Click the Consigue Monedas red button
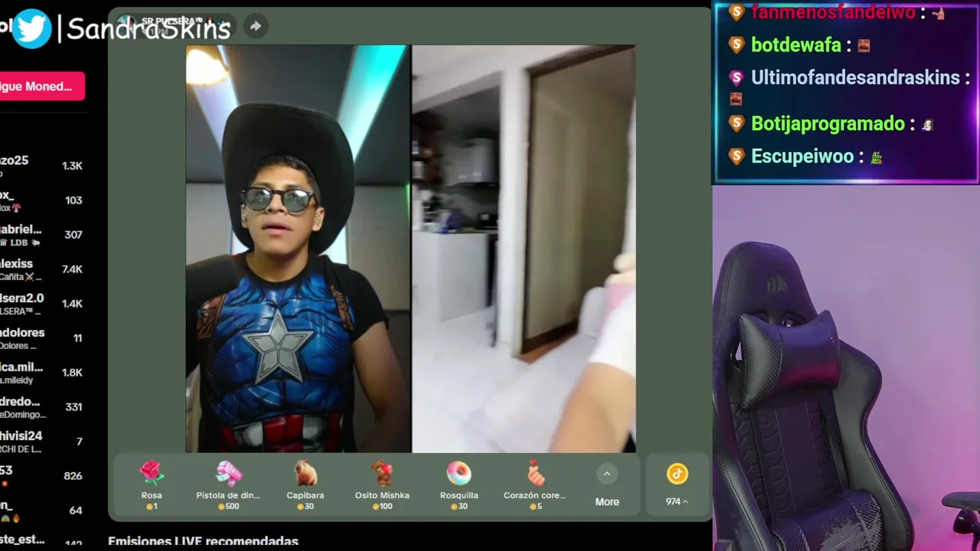Image resolution: width=980 pixels, height=551 pixels. tap(41, 86)
